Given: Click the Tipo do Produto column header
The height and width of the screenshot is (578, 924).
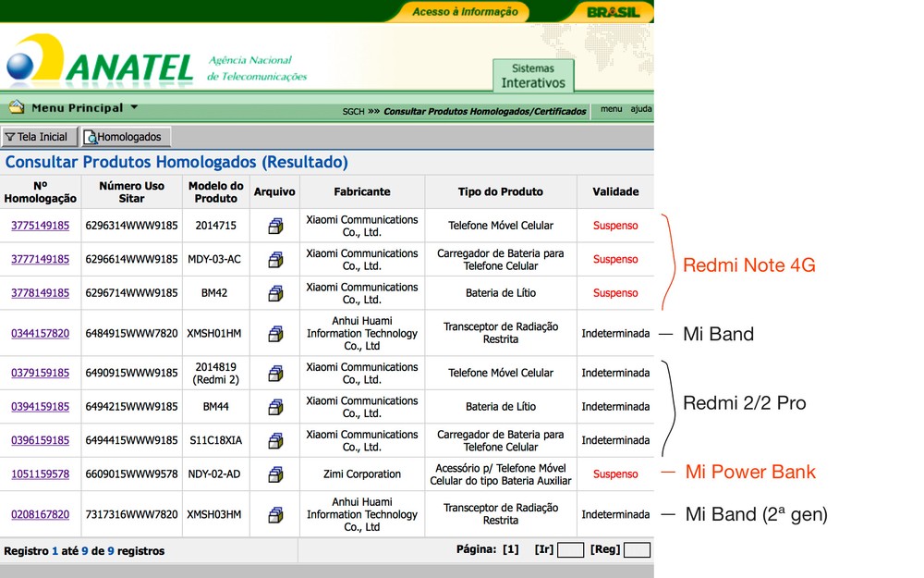Looking at the screenshot, I should (x=500, y=192).
